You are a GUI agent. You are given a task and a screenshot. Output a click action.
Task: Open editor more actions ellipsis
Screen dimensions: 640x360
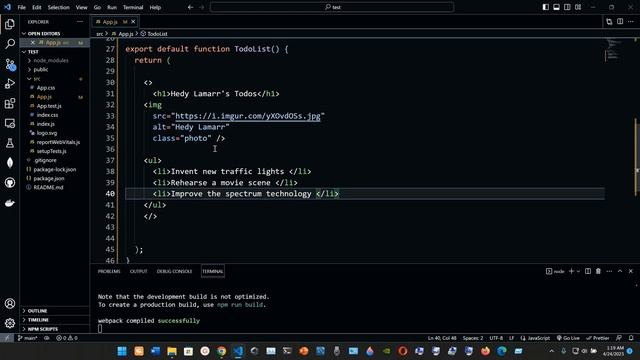pos(631,22)
